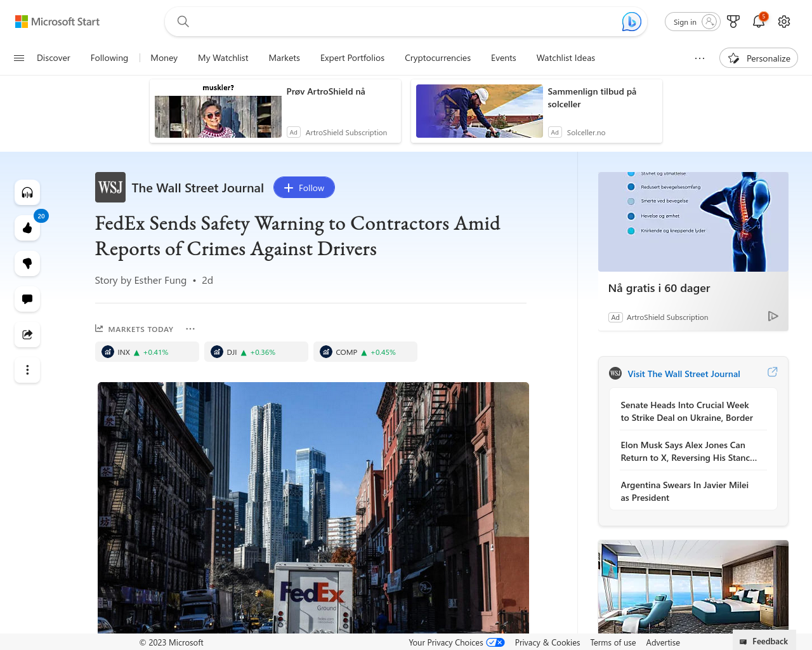This screenshot has height=650, width=812.
Task: Open My Watchlist tab
Action: [x=223, y=58]
